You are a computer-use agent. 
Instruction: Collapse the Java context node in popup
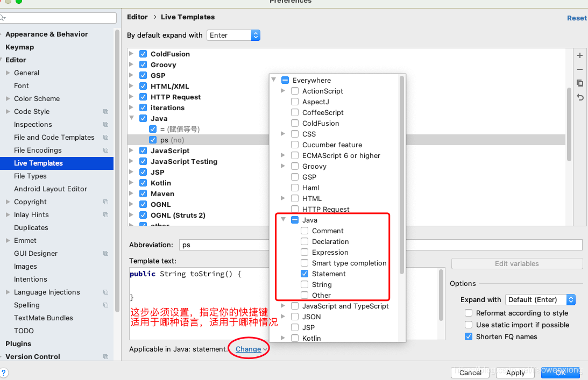click(x=284, y=220)
